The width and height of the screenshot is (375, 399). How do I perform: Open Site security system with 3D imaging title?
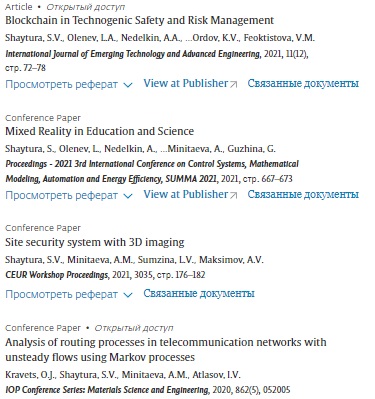[95, 242]
